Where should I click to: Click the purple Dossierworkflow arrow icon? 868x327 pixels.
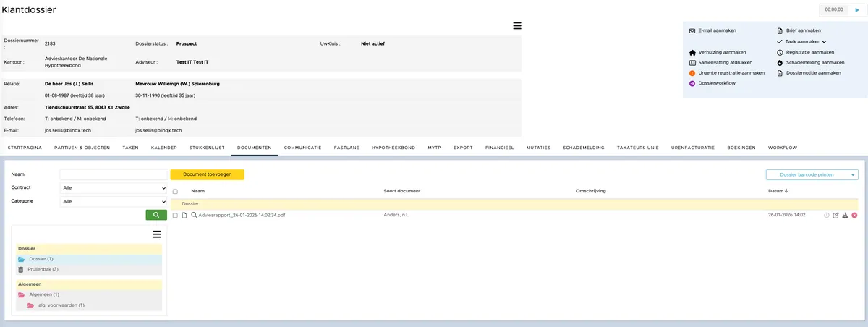click(x=692, y=83)
